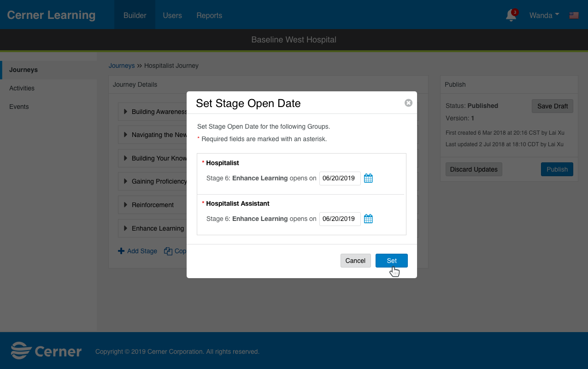This screenshot has width=588, height=369.
Task: Click the Add Stage plus icon
Action: 121,251
